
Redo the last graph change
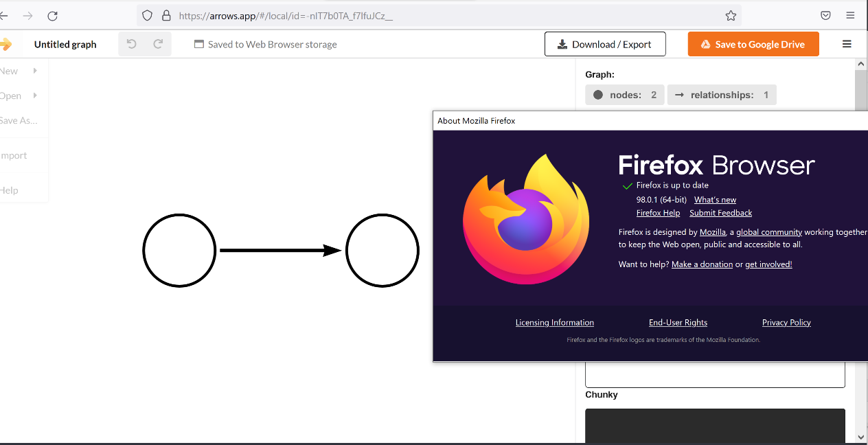point(158,44)
